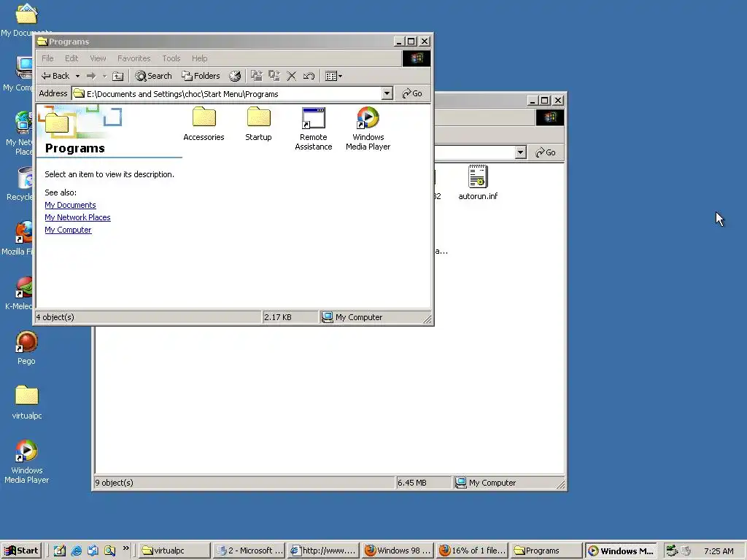The image size is (747, 560).
Task: Open the Views dropdown button
Action: 333,76
